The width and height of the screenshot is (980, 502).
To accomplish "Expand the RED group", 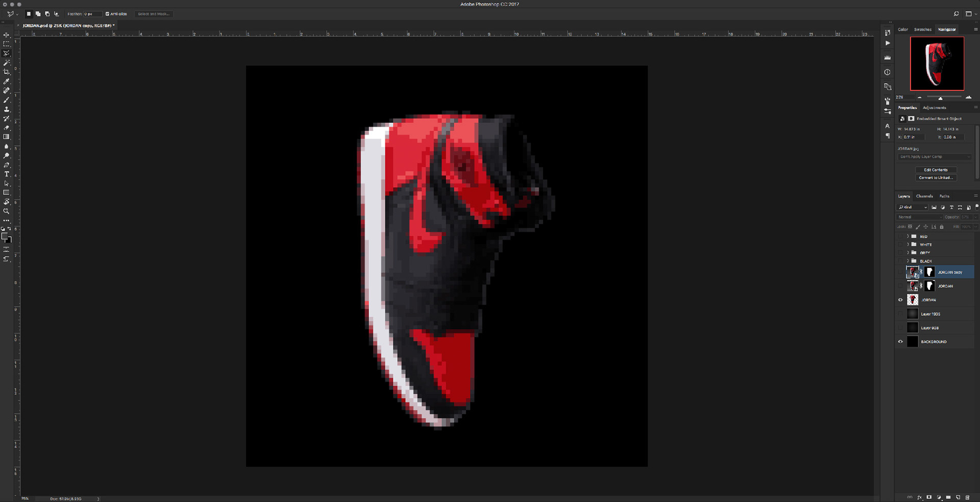I will 908,236.
